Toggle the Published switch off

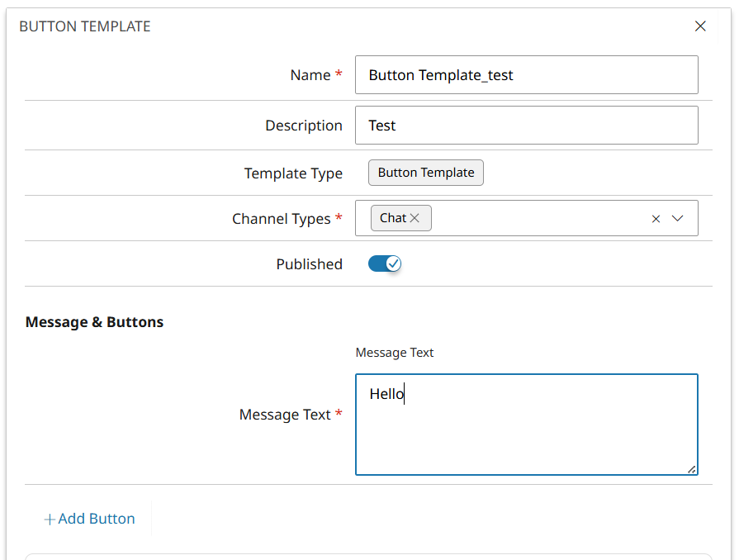(385, 264)
